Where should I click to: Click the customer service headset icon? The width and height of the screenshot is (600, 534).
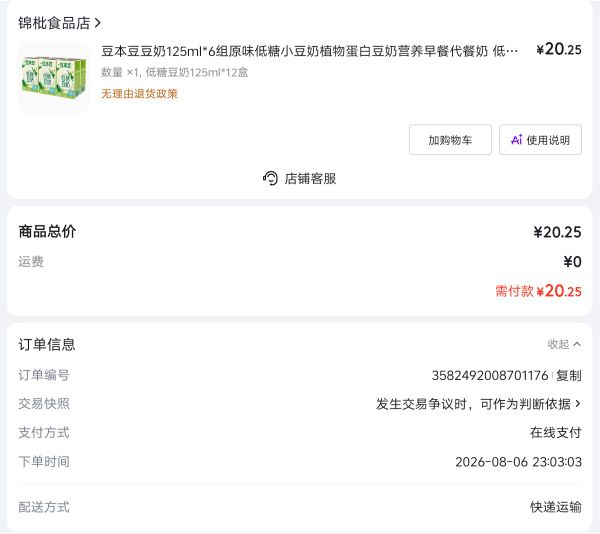point(270,179)
